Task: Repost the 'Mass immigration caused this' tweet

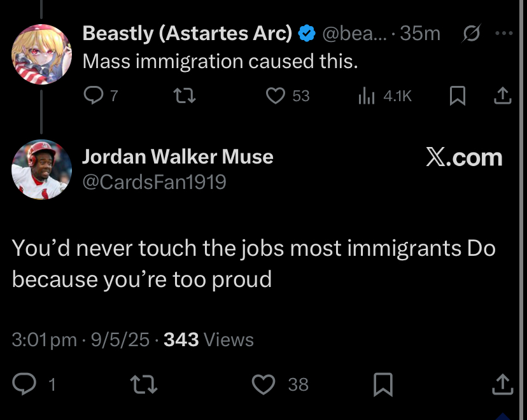Action: point(185,95)
